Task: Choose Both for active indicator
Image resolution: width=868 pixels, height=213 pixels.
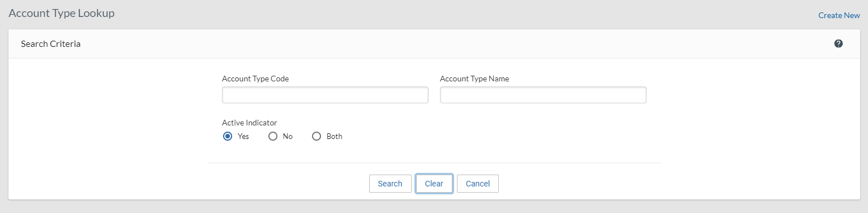Action: pyautogui.click(x=317, y=136)
